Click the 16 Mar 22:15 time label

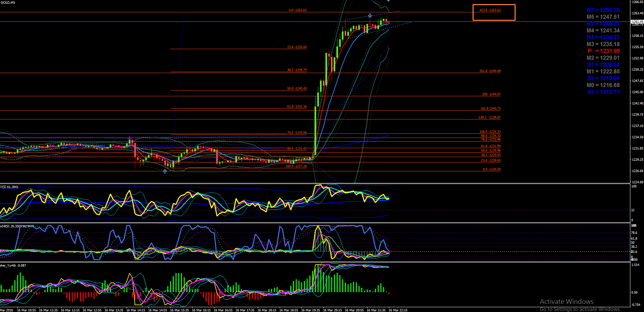click(398, 310)
